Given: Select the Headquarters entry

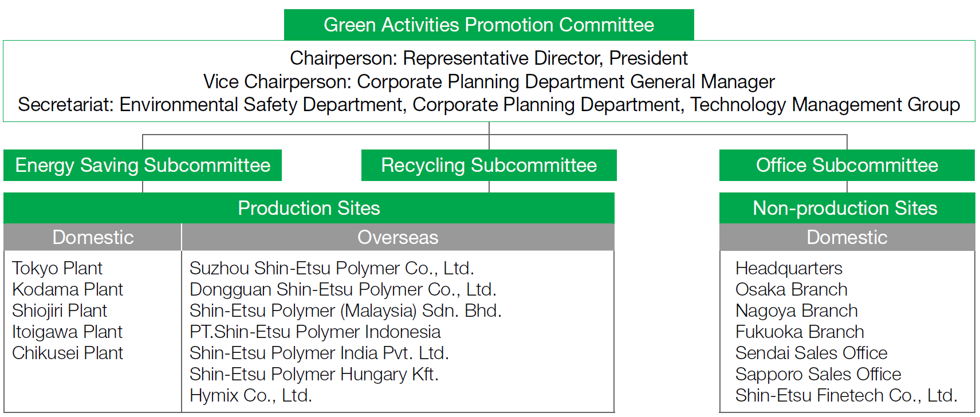Looking at the screenshot, I should point(789,268).
